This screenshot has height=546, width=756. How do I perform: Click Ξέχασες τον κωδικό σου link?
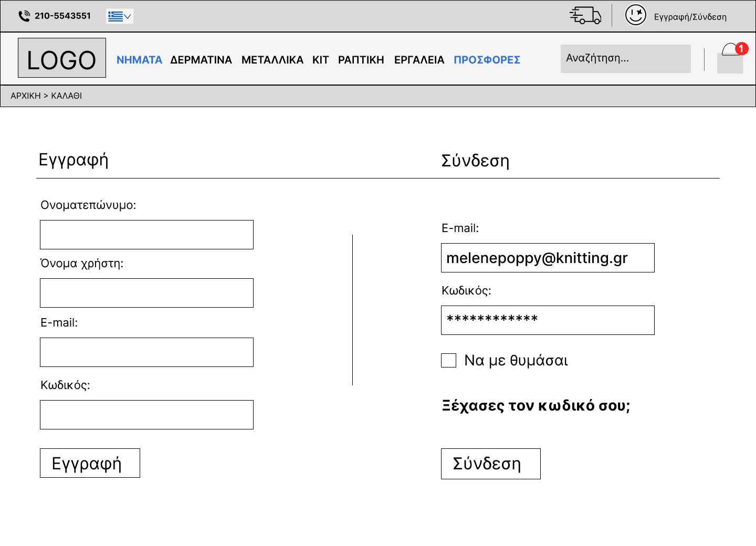click(535, 406)
